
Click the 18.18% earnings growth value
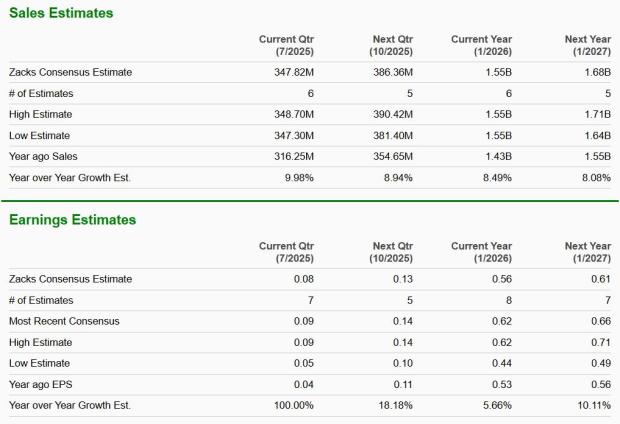[x=394, y=405]
